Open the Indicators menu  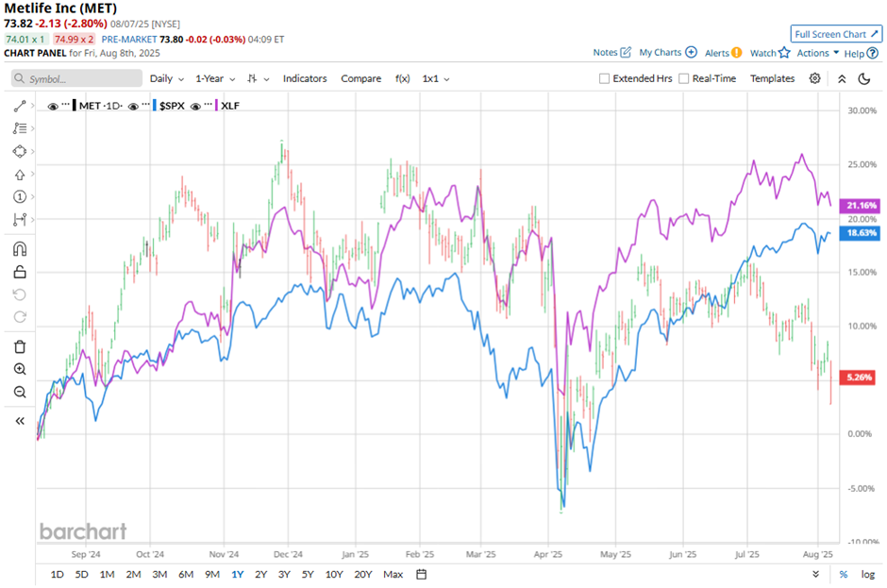(x=305, y=78)
